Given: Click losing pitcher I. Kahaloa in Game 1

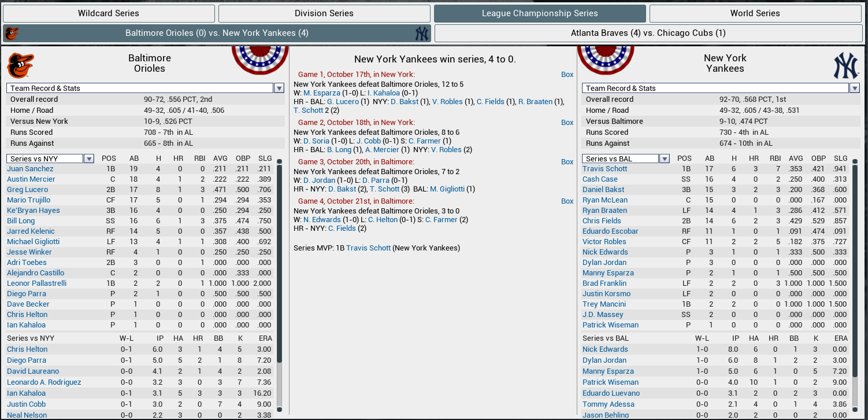Looking at the screenshot, I should coord(384,93).
